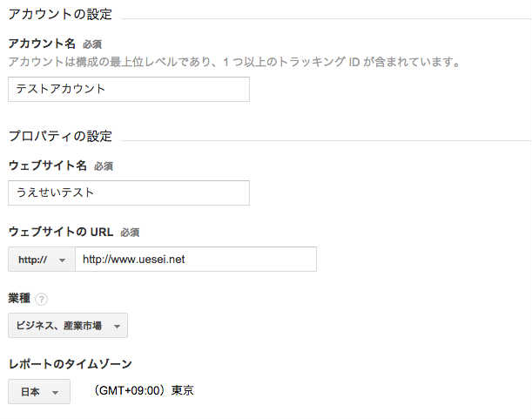Click the 必須 tag beside ウェブサイト名

click(104, 166)
